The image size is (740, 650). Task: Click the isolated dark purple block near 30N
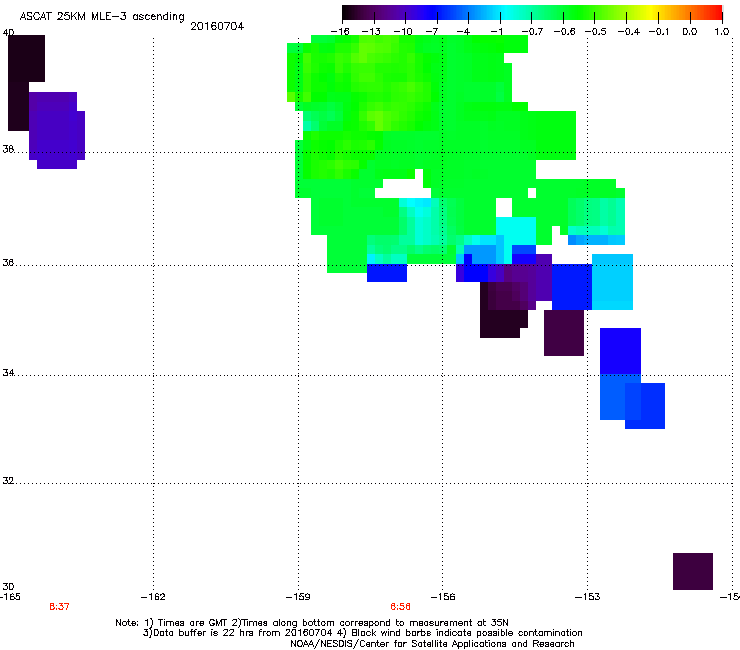click(x=693, y=571)
